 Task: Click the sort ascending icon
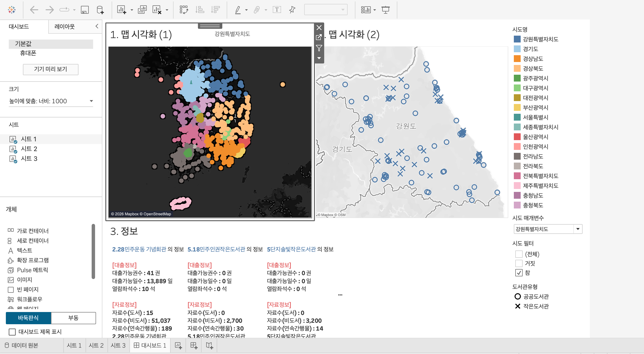click(x=200, y=10)
